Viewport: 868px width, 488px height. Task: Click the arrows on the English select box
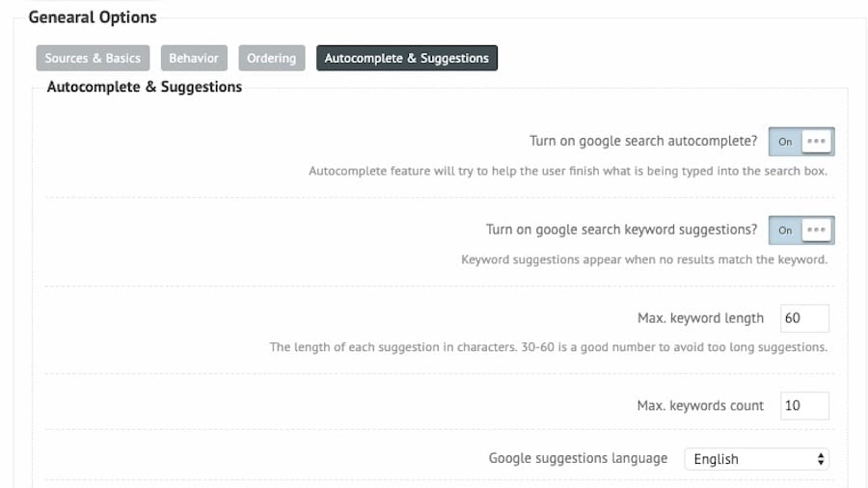click(x=821, y=459)
